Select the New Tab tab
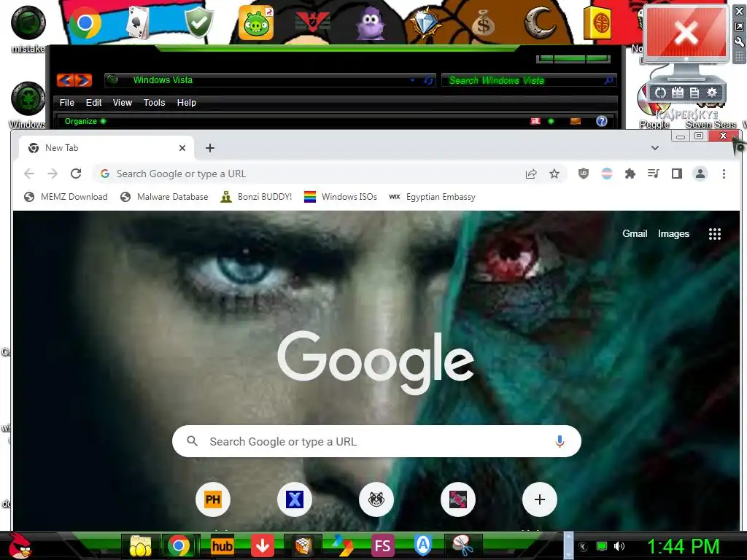 [x=107, y=148]
